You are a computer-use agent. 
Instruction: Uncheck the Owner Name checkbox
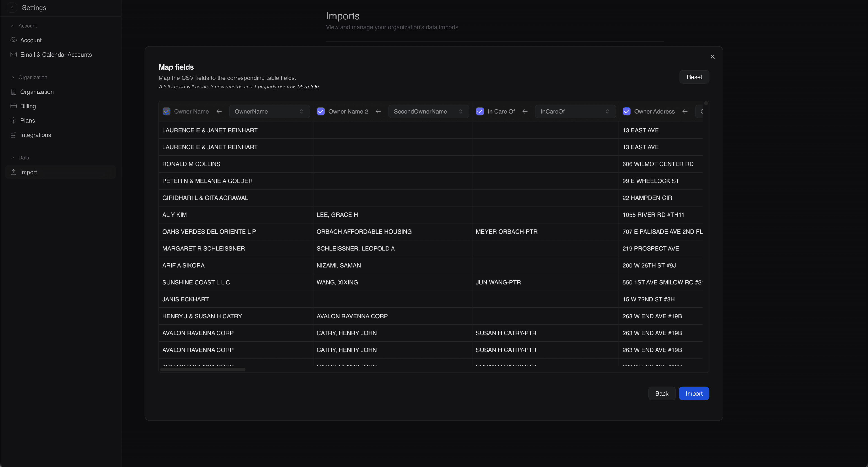[166, 111]
